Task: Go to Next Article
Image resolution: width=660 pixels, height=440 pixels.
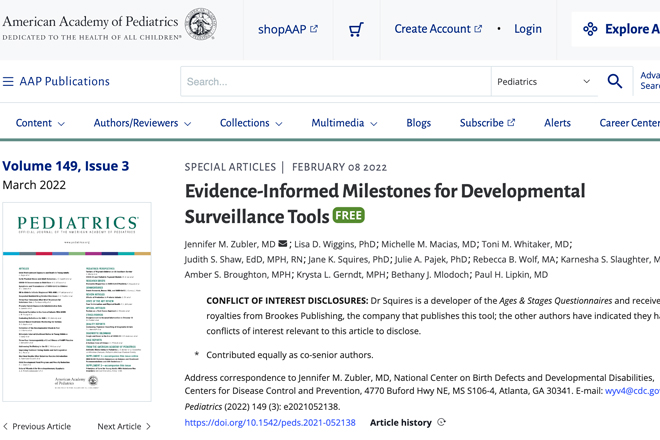Action: tap(124, 427)
